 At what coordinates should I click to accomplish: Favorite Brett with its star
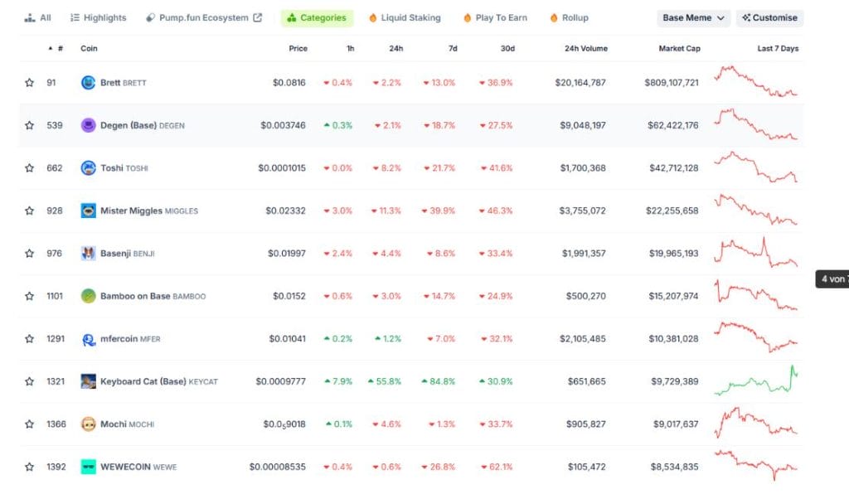coord(29,83)
